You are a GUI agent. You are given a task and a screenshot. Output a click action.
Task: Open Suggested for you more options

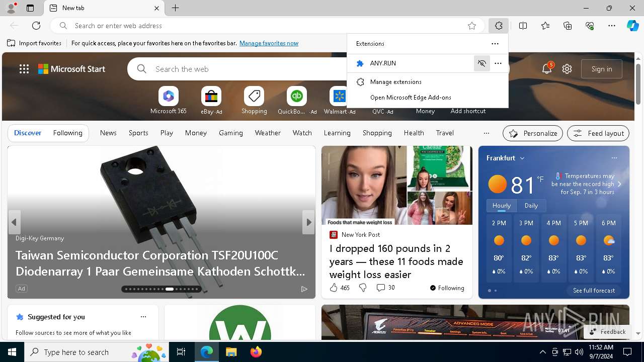coord(143,317)
